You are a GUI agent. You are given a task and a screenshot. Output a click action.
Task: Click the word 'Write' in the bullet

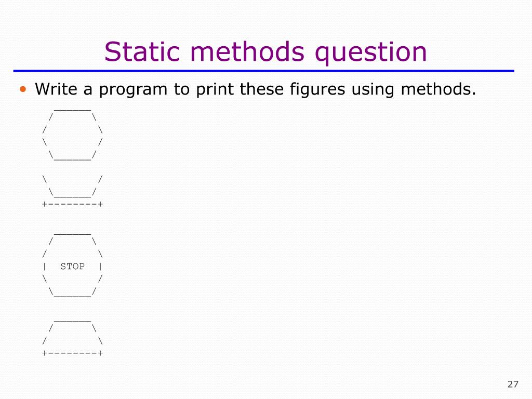click(56, 89)
